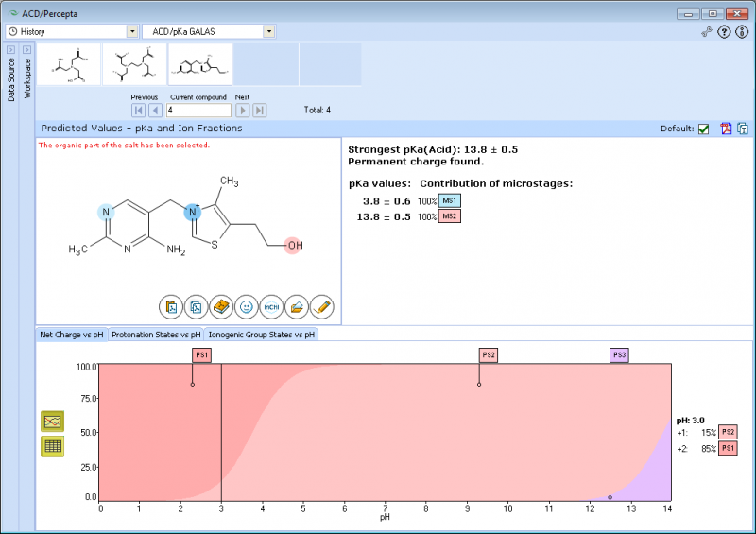Click the pencil edit structure icon

(321, 307)
